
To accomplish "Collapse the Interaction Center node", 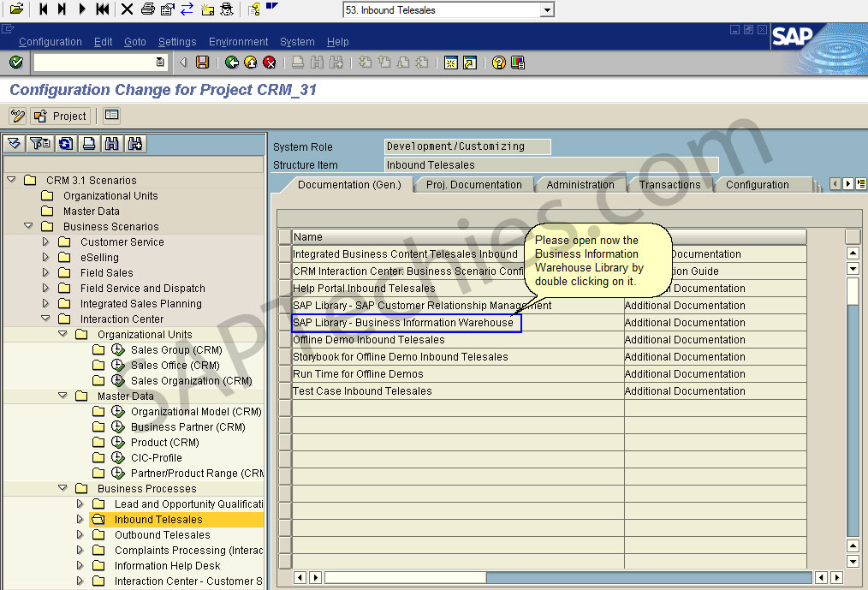I will point(45,319).
